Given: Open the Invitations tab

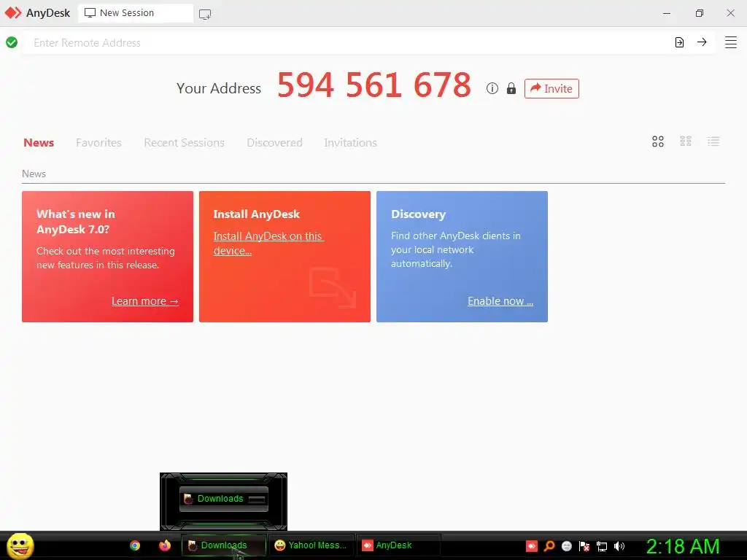Looking at the screenshot, I should pyautogui.click(x=350, y=142).
